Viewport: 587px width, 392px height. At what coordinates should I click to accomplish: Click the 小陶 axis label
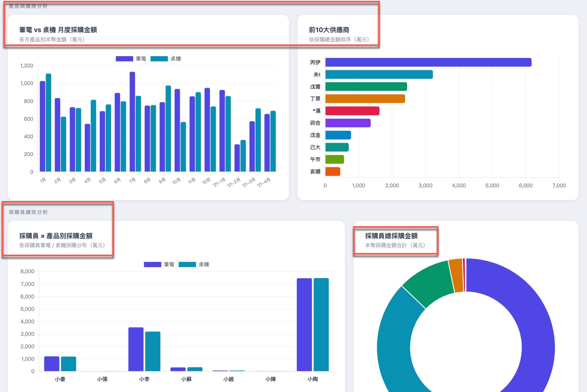click(x=313, y=379)
